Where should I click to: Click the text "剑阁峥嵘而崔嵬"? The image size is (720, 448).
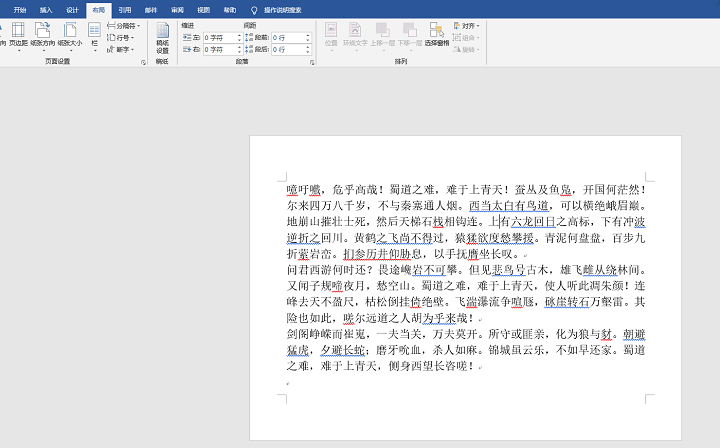326,334
